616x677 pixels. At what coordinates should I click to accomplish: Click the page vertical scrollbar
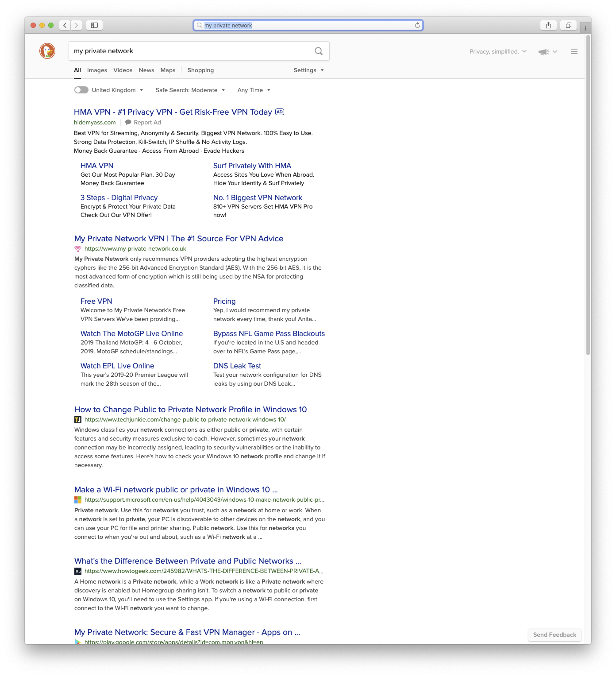point(588,195)
